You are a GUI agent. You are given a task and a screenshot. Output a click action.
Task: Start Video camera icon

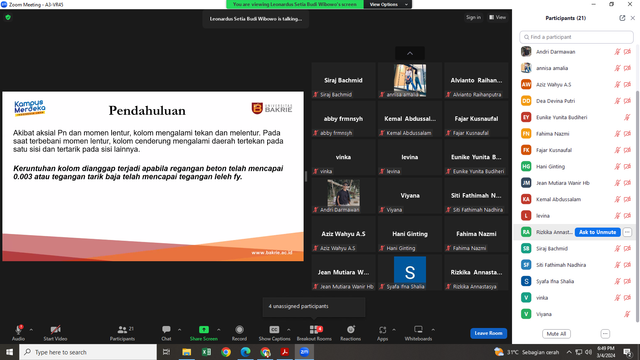[56, 330]
